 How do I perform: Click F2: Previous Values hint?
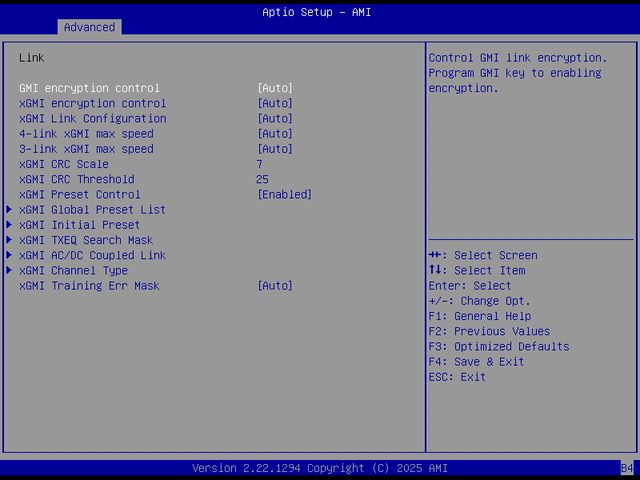click(x=489, y=331)
